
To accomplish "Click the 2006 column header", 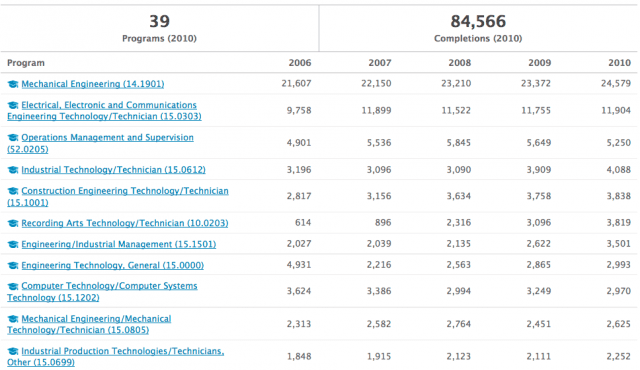I will coord(300,63).
